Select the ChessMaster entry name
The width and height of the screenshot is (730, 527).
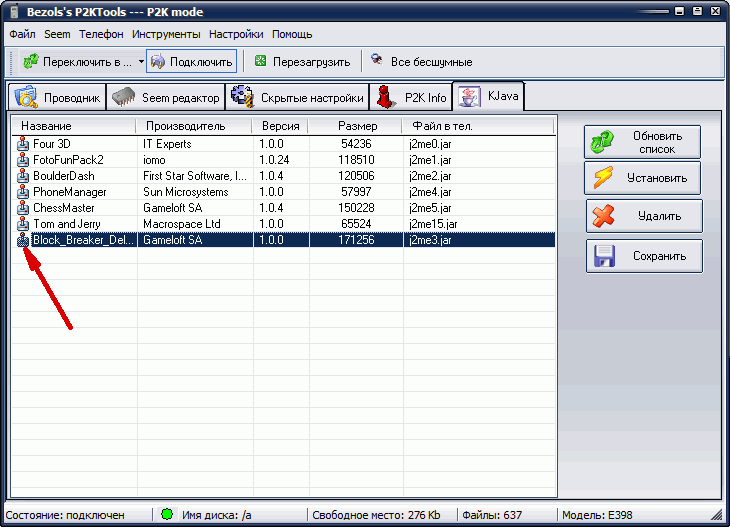pyautogui.click(x=64, y=208)
